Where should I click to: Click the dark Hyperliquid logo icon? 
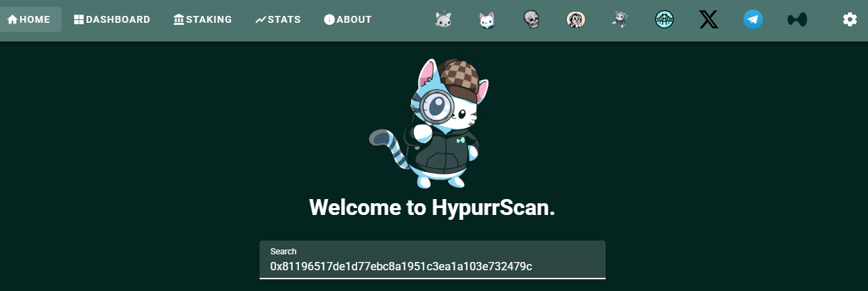click(x=797, y=19)
